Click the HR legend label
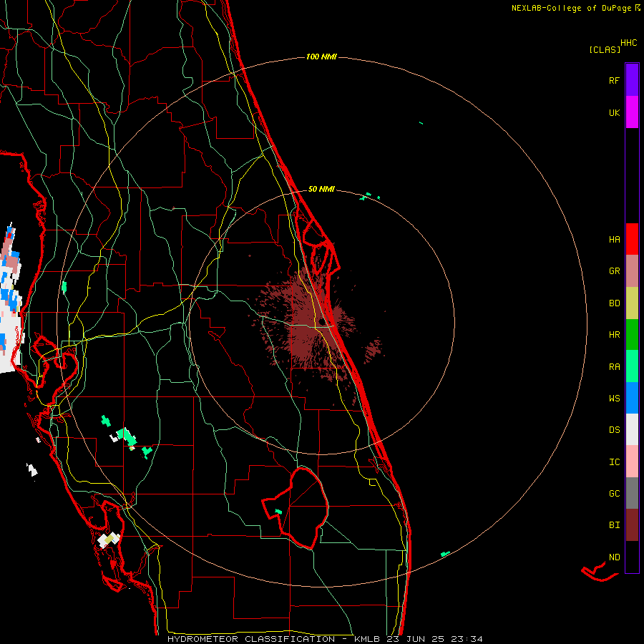Image resolution: width=644 pixels, height=644 pixels. point(614,335)
